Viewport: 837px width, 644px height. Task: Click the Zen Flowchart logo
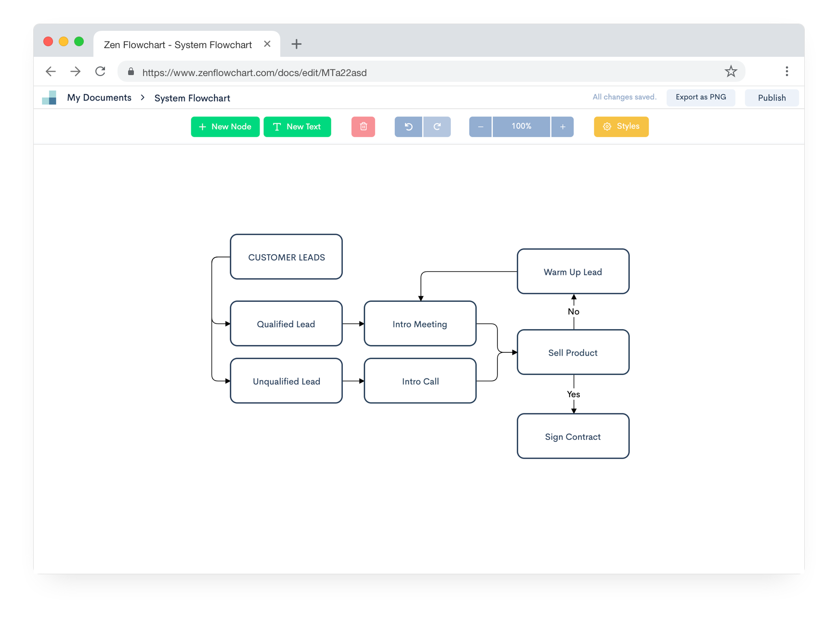click(50, 97)
